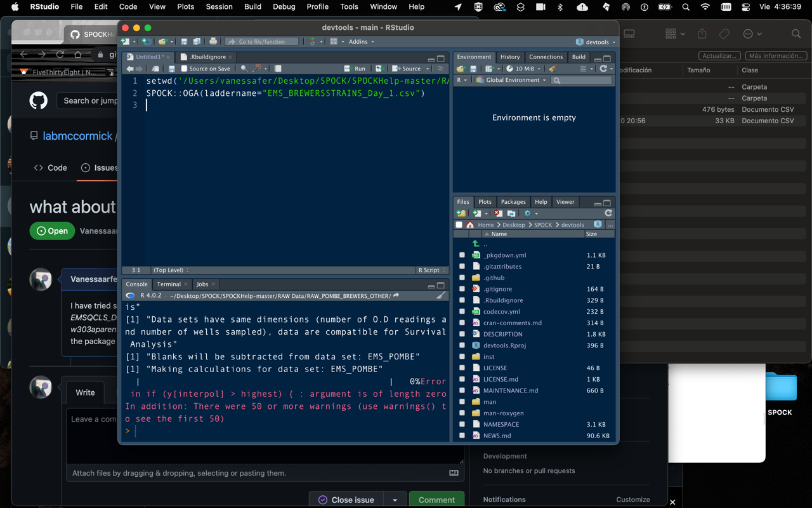Select the checkbox beside NAMESPACE
This screenshot has height=508, width=812.
[462, 424]
